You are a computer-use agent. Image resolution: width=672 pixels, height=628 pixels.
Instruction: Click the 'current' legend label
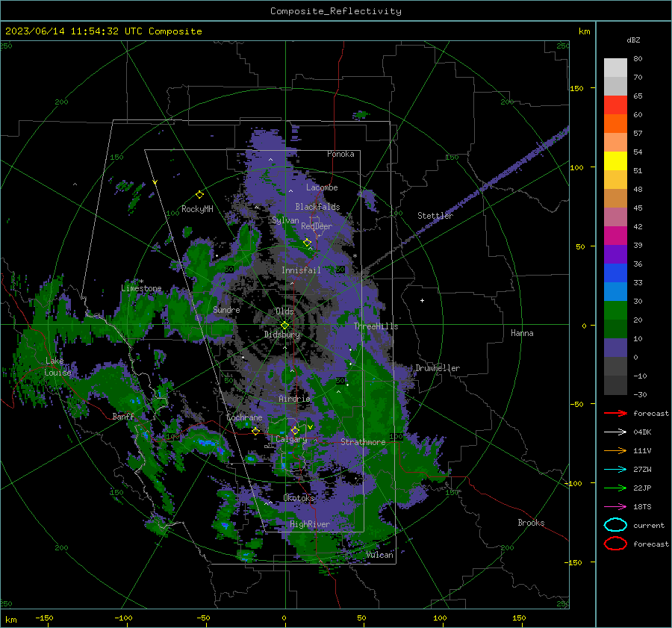[648, 526]
